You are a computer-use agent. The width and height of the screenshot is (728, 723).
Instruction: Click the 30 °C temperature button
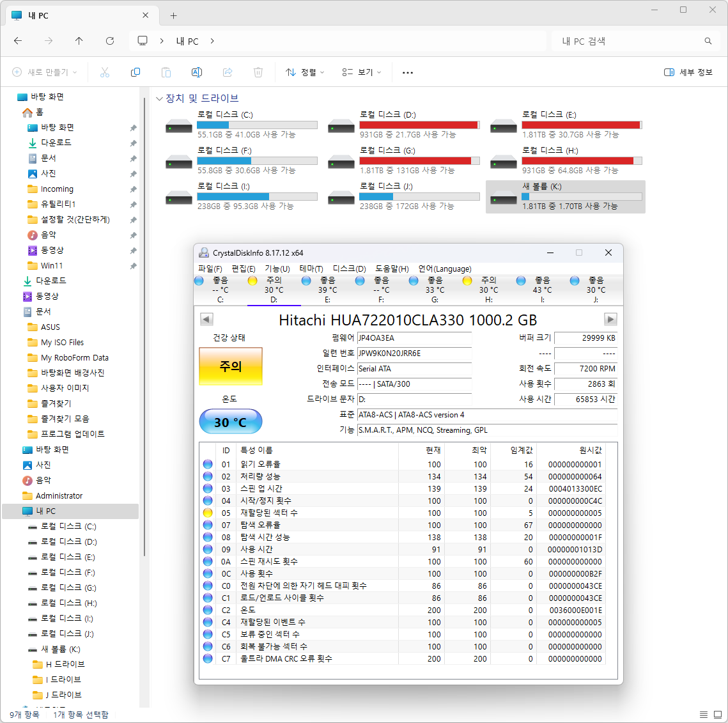(x=231, y=422)
